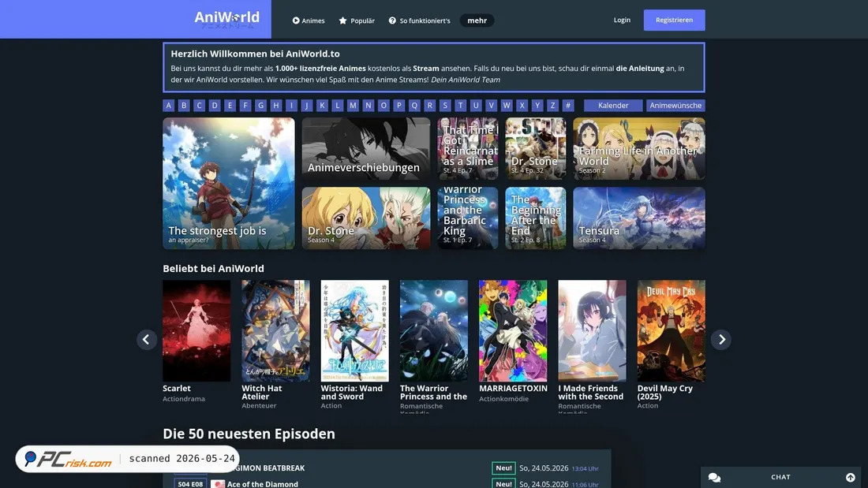
Task: Open That Time I Got Reincarnated as a Slime tile
Action: coord(468,148)
